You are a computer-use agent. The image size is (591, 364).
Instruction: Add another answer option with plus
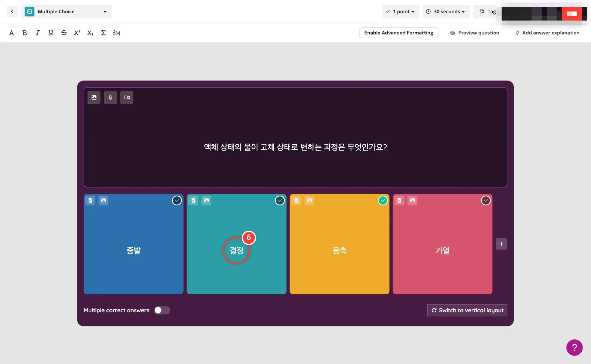pyautogui.click(x=501, y=244)
